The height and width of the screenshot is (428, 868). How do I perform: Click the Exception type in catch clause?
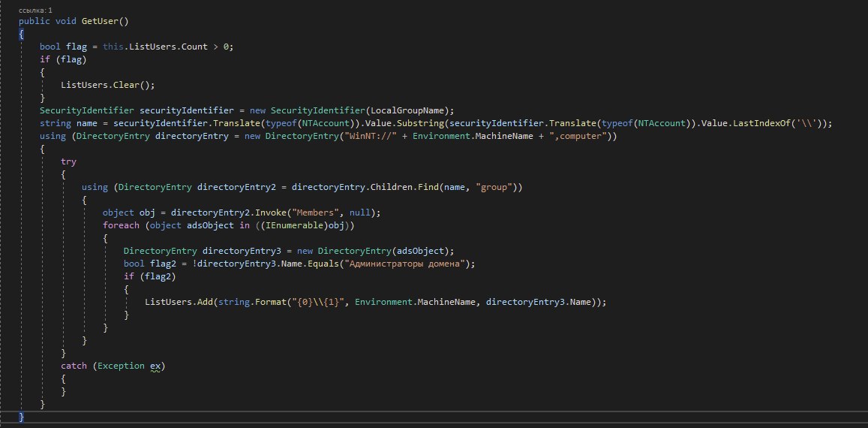(x=122, y=366)
